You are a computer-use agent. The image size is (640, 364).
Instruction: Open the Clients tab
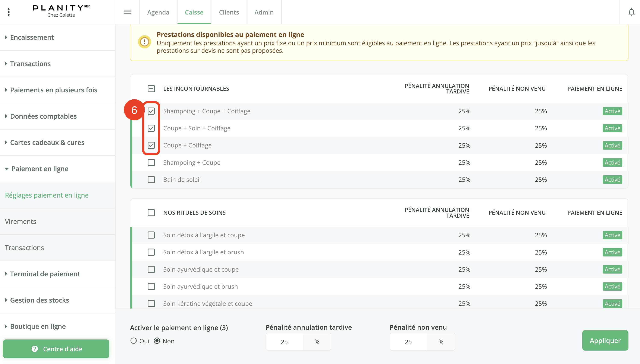click(x=229, y=12)
